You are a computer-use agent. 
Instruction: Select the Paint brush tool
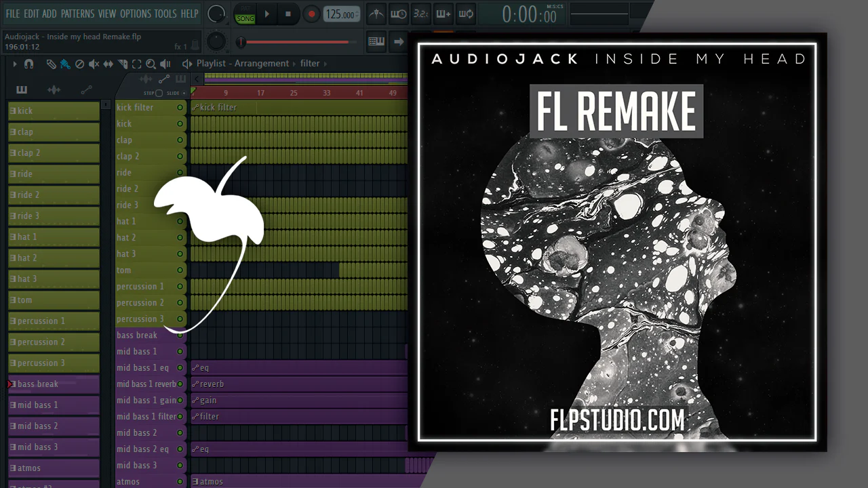(x=65, y=64)
